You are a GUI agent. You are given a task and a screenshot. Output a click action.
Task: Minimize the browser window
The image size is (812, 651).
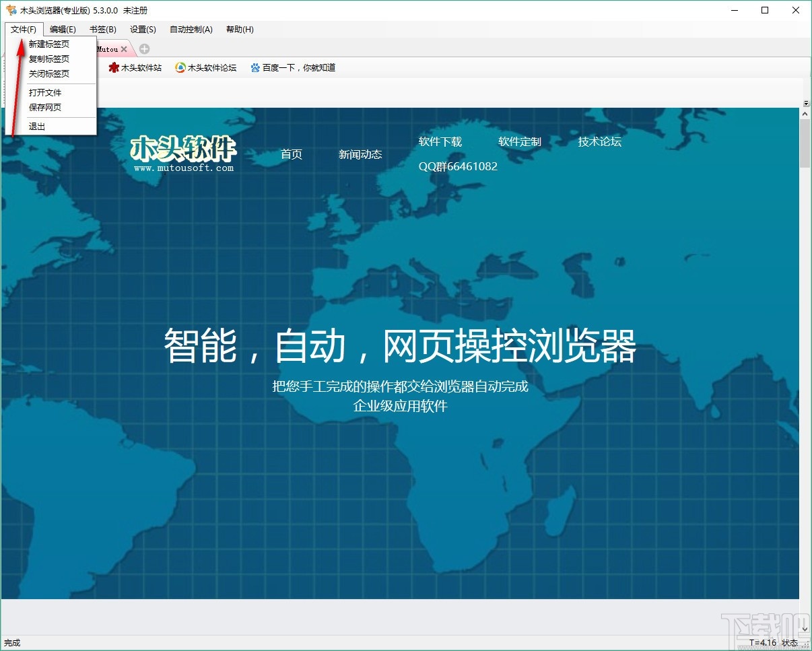tap(733, 10)
